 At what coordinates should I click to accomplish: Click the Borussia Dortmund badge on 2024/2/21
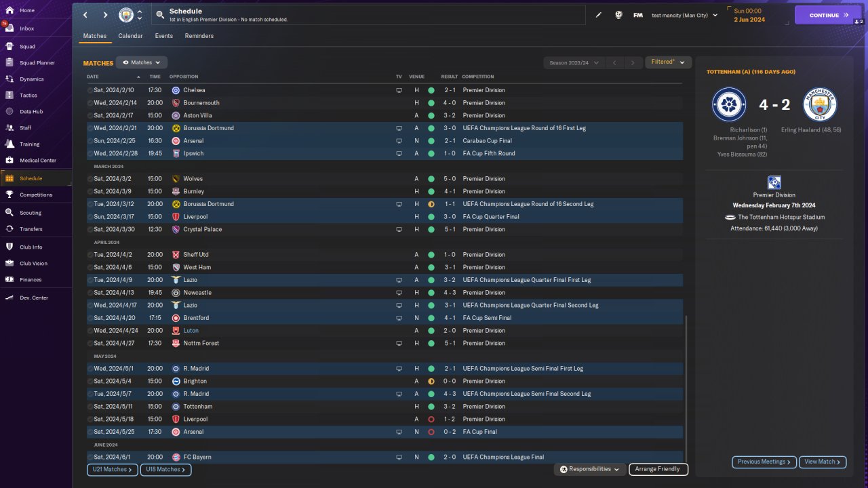pyautogui.click(x=176, y=128)
